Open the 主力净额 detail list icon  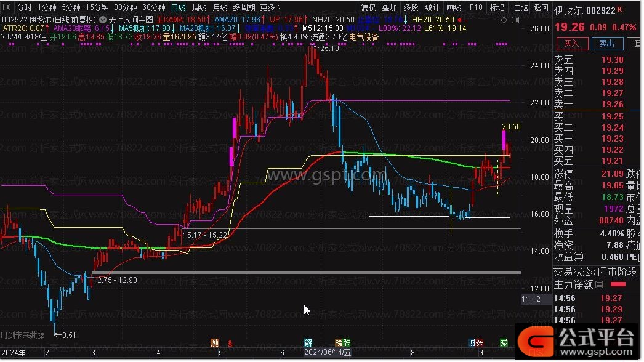coord(599,285)
